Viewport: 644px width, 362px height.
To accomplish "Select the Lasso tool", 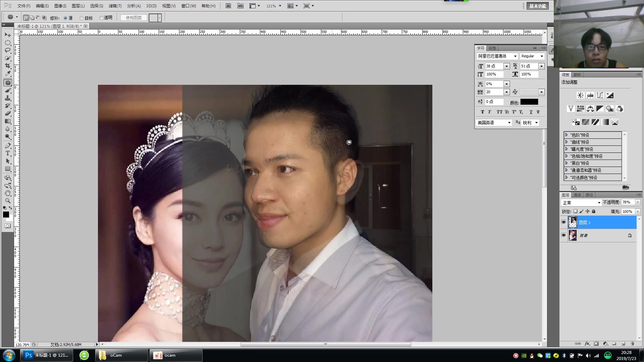I will point(8,50).
